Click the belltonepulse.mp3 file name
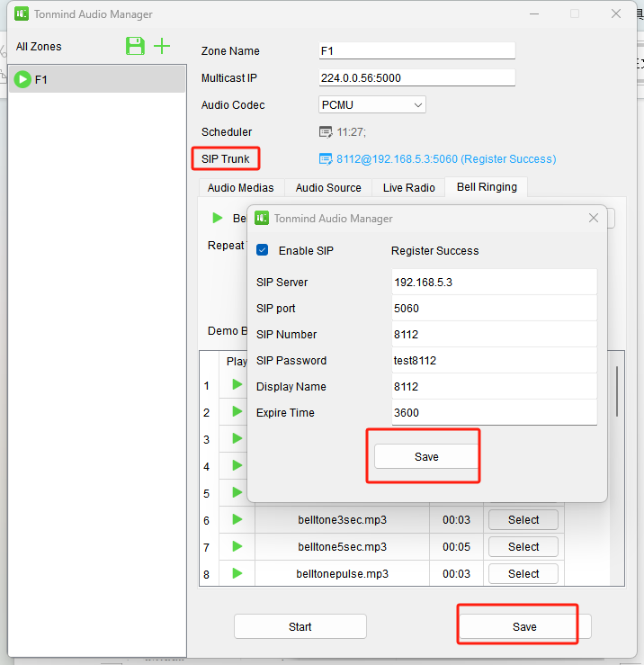The width and height of the screenshot is (644, 665). pyautogui.click(x=342, y=574)
